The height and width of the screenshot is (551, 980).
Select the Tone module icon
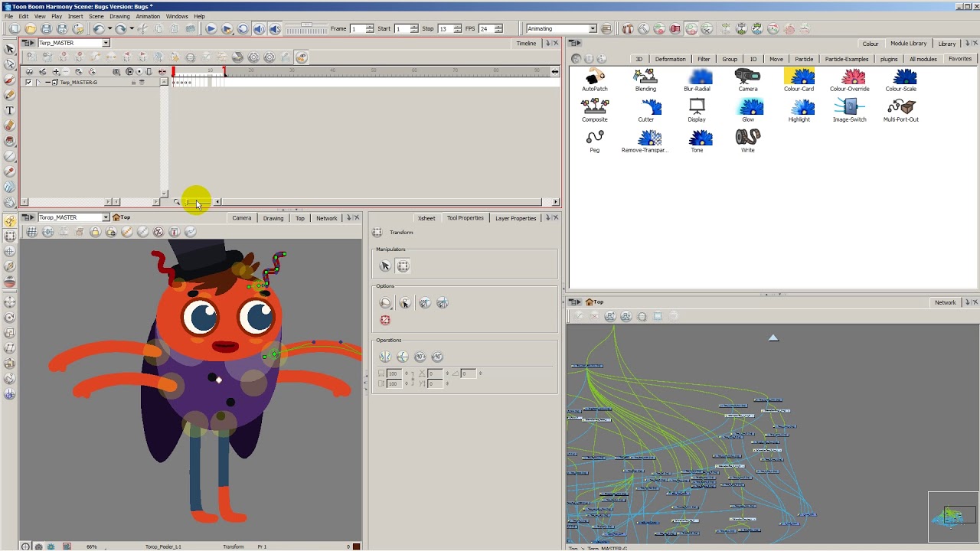[x=700, y=138]
